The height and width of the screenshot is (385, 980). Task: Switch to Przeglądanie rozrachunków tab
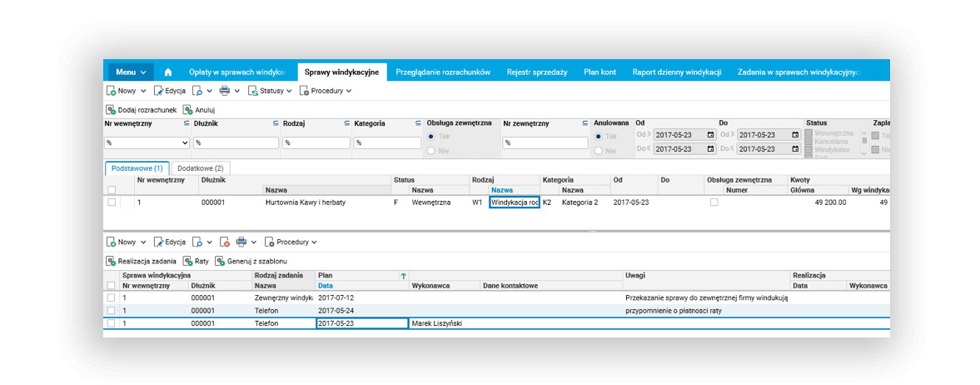pyautogui.click(x=442, y=72)
